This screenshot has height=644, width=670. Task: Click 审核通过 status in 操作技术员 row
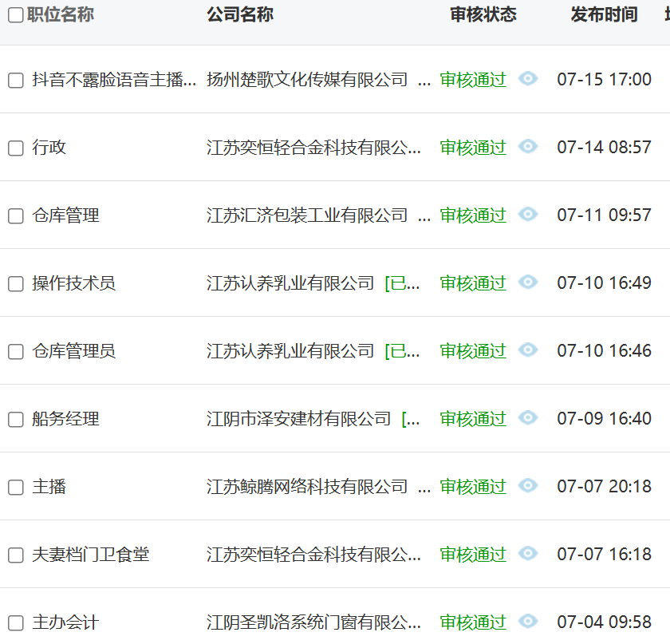pyautogui.click(x=474, y=283)
